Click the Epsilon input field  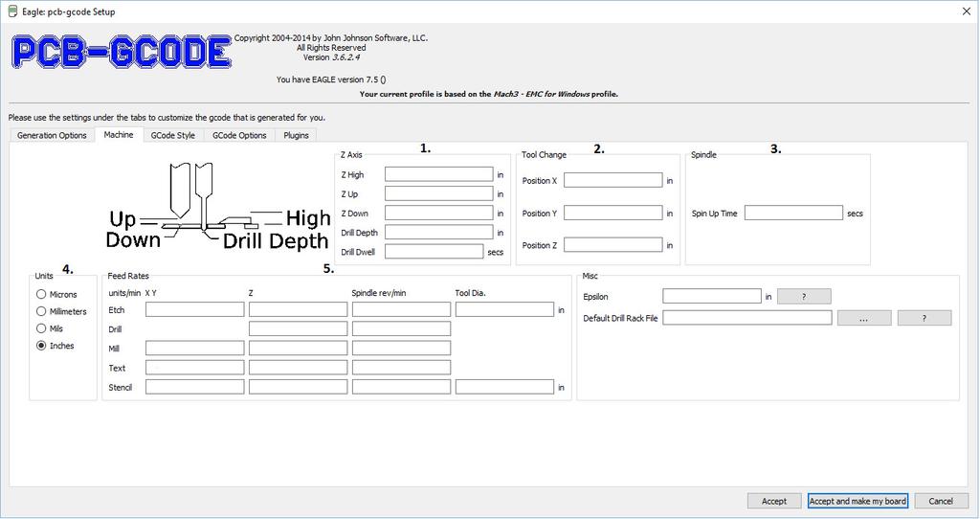[712, 296]
